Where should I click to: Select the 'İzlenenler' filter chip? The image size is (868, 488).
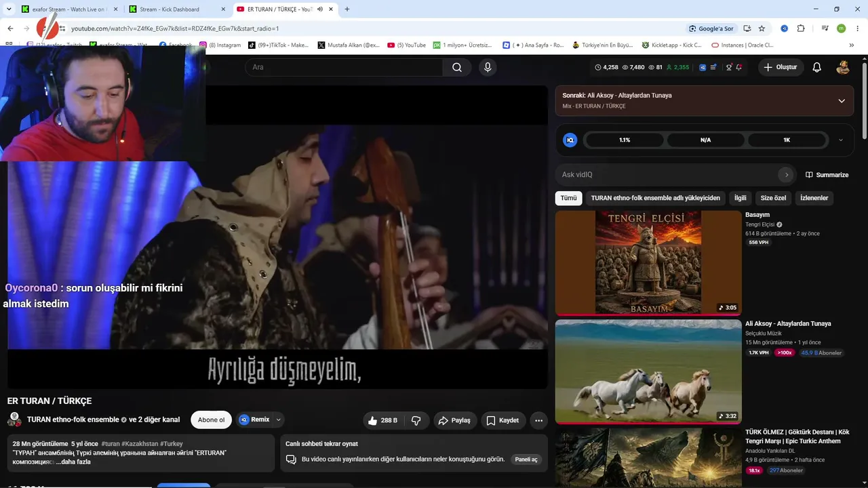tap(814, 198)
